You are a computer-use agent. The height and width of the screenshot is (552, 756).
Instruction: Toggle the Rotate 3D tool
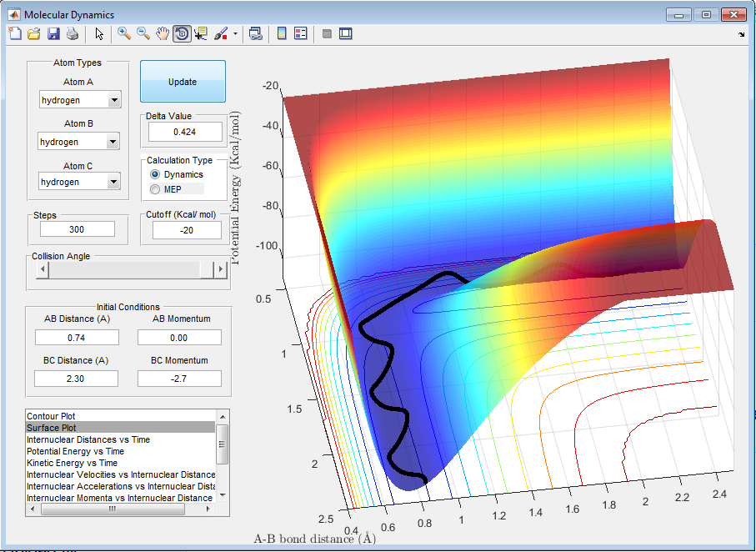[182, 34]
